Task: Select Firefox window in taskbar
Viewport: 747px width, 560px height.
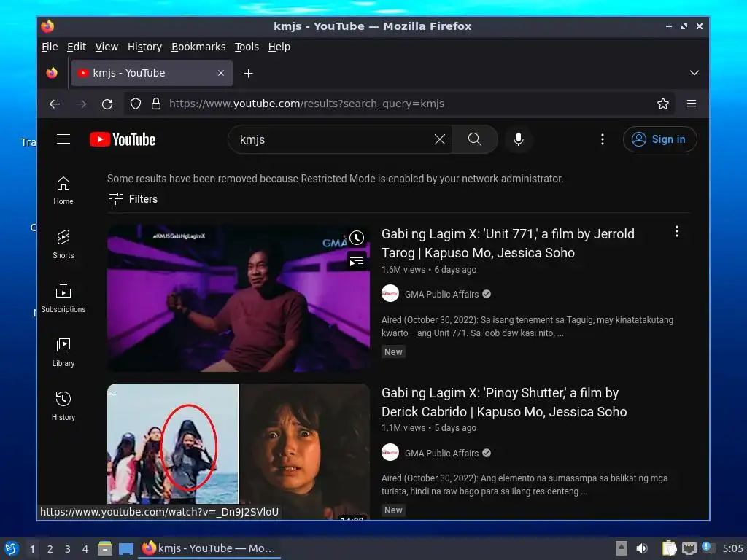Action: point(209,548)
